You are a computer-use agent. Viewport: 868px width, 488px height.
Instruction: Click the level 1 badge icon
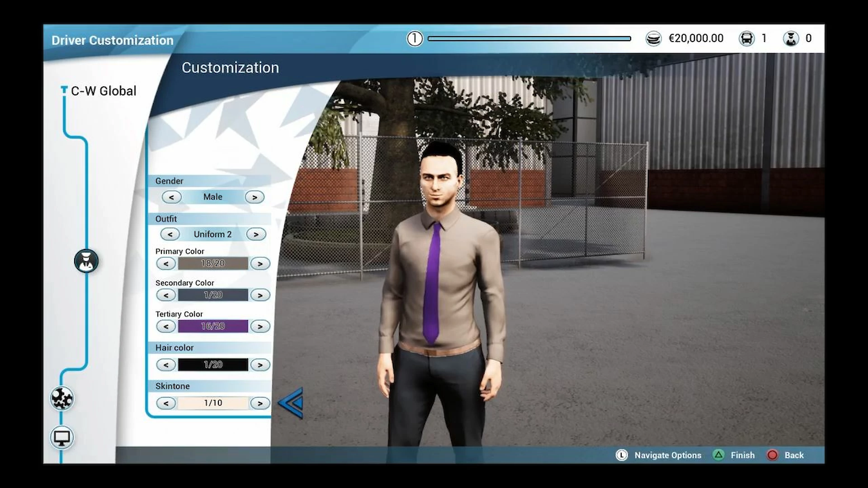tap(415, 38)
